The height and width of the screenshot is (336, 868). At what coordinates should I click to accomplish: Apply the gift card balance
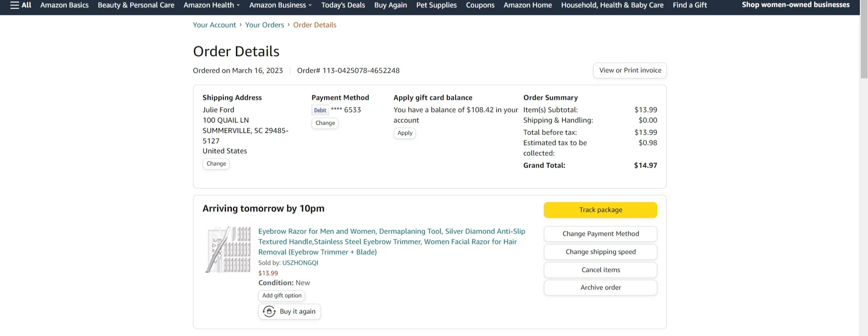(x=405, y=133)
